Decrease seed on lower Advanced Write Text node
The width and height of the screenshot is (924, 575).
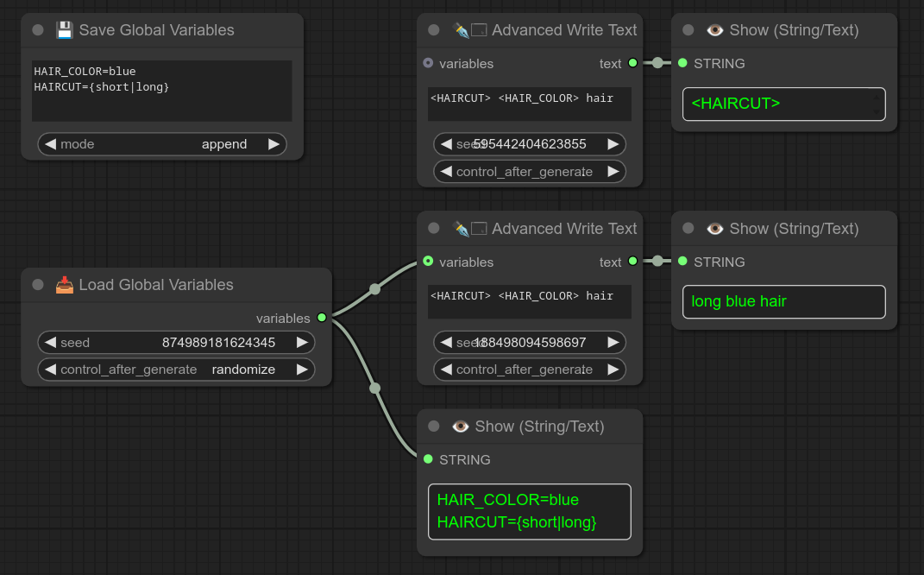pyautogui.click(x=446, y=343)
